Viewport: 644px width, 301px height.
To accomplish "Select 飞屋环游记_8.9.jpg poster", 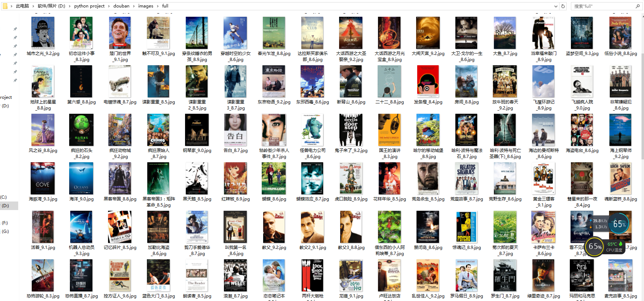I will coord(543,81).
